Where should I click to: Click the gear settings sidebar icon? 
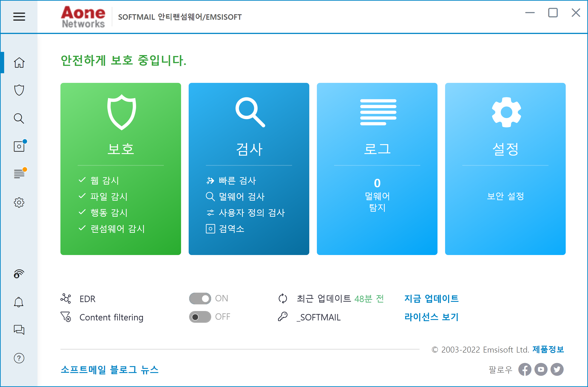tap(19, 203)
